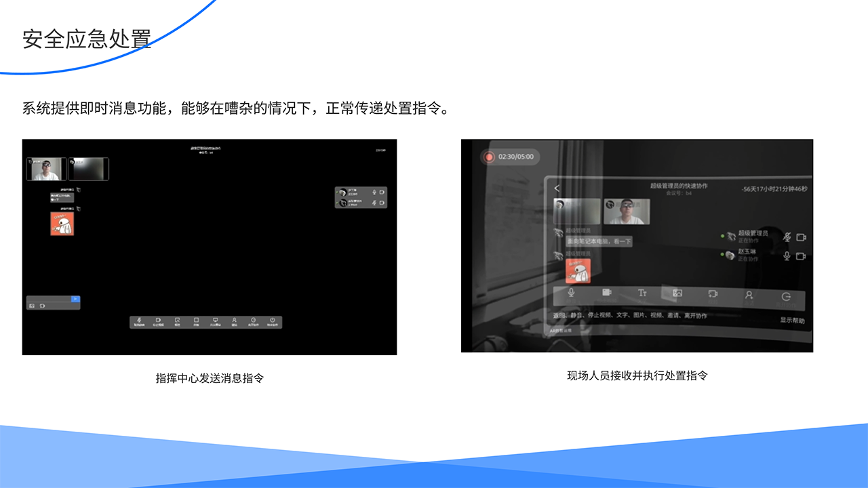Click the 02:30/05:00 recording progress indicator
Screen dimensions: 868x488
(510, 157)
